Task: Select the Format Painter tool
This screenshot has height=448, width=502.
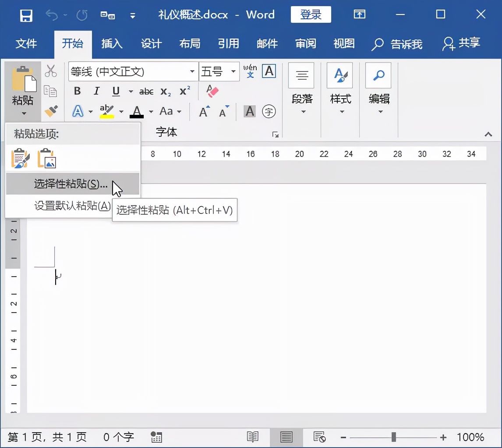Action: (51, 111)
